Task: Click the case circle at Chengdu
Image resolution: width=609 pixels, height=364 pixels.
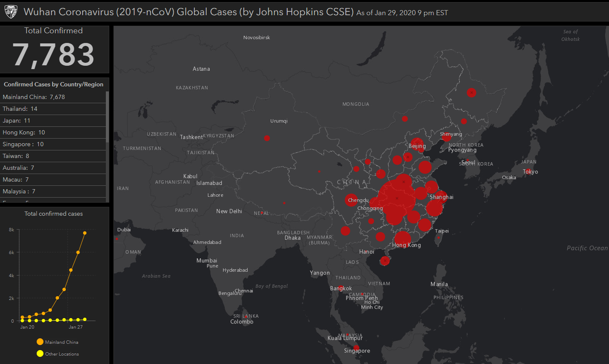Action: click(x=351, y=200)
